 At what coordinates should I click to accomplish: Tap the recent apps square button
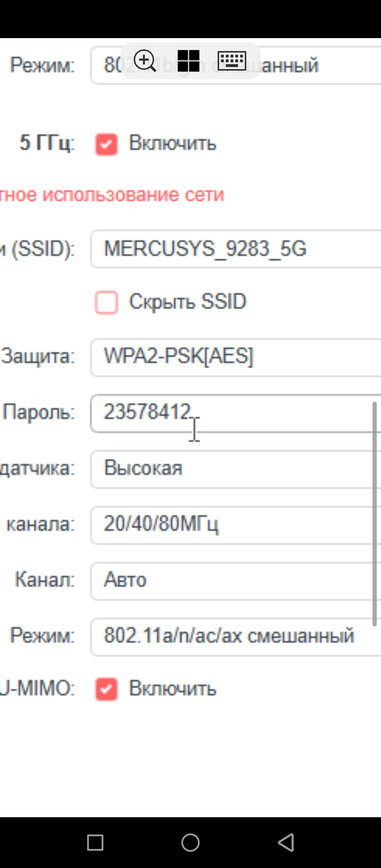(x=95, y=842)
